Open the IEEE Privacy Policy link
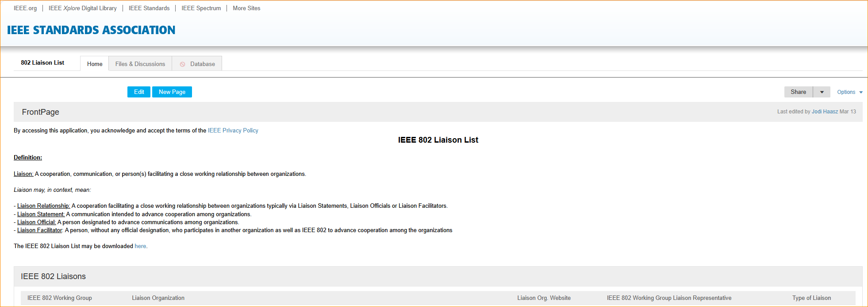The width and height of the screenshot is (868, 307). (x=233, y=131)
